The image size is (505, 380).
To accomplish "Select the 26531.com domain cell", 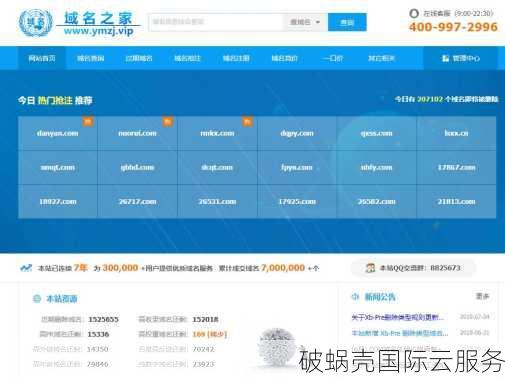I will [217, 202].
